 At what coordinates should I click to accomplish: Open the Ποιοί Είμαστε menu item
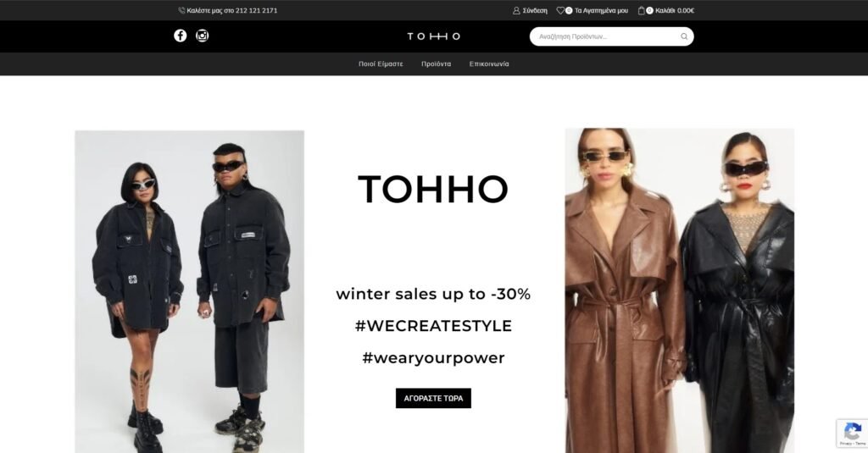click(381, 64)
